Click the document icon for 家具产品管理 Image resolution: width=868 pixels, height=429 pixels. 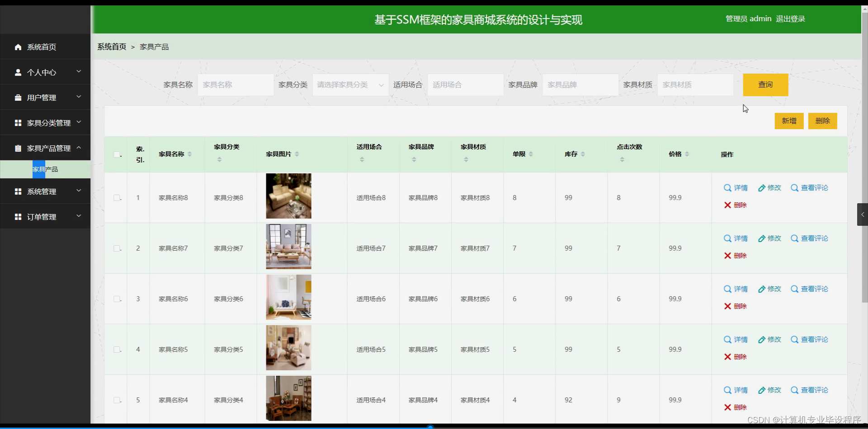click(18, 148)
